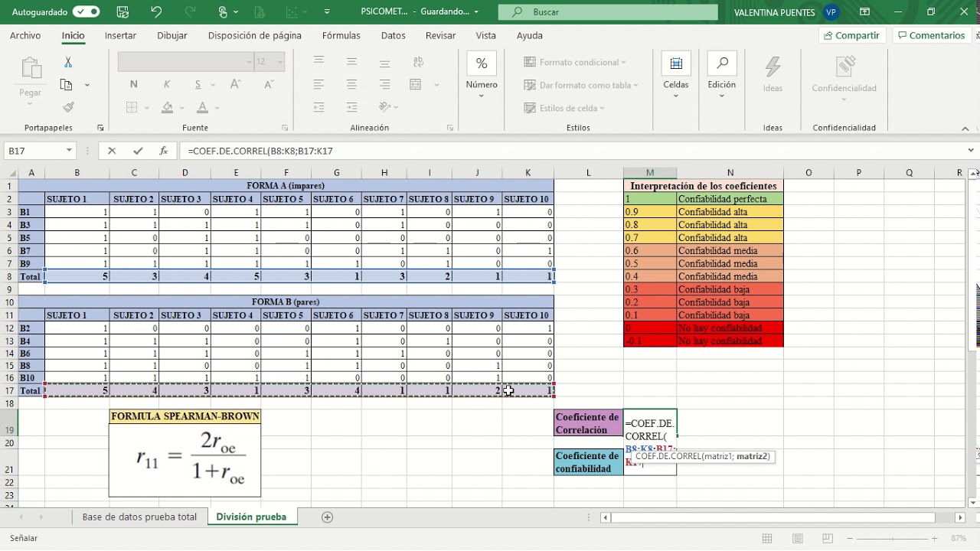This screenshot has width=980, height=551.
Task: Click the Undo arrow icon
Action: [156, 11]
